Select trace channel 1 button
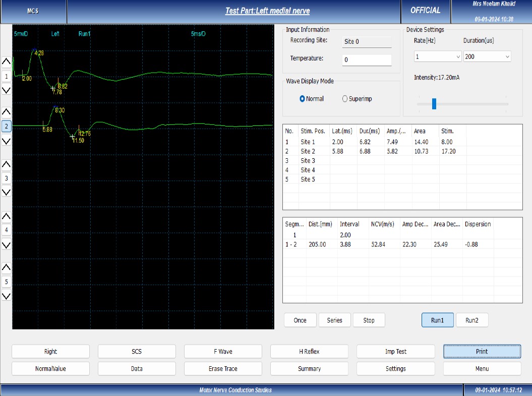The width and height of the screenshot is (532, 396). point(6,76)
